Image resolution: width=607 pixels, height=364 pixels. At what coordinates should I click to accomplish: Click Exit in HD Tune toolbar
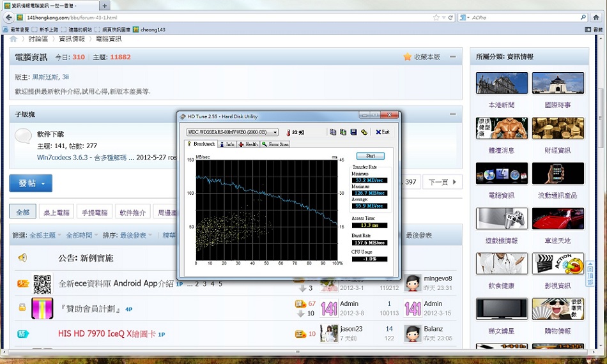[x=383, y=132]
